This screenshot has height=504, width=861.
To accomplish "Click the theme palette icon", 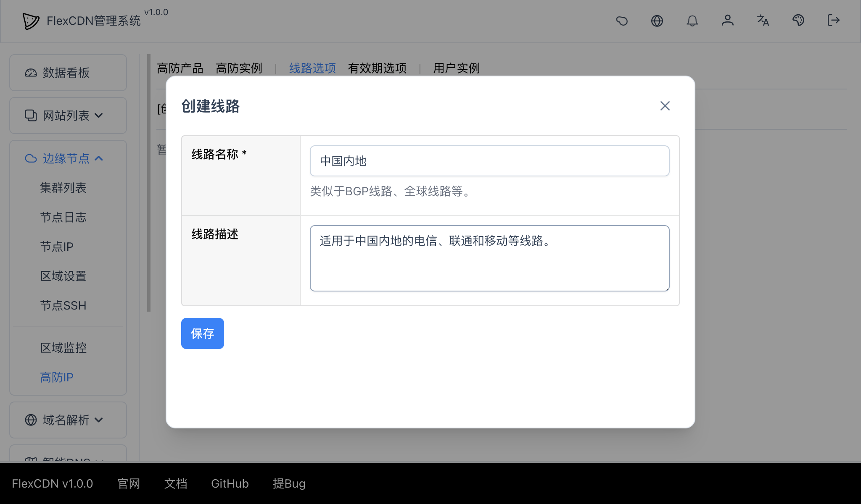I will coord(798,21).
